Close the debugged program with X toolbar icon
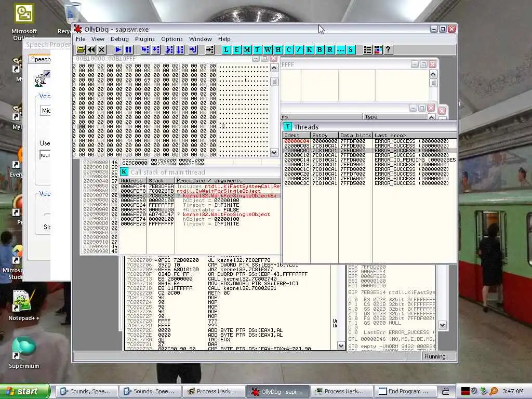Image resolution: width=532 pixels, height=399 pixels. tap(102, 50)
